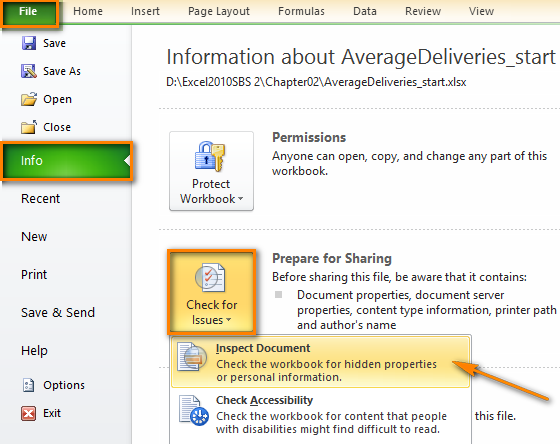Open the Save & Send section
560x444 pixels.
(x=58, y=313)
